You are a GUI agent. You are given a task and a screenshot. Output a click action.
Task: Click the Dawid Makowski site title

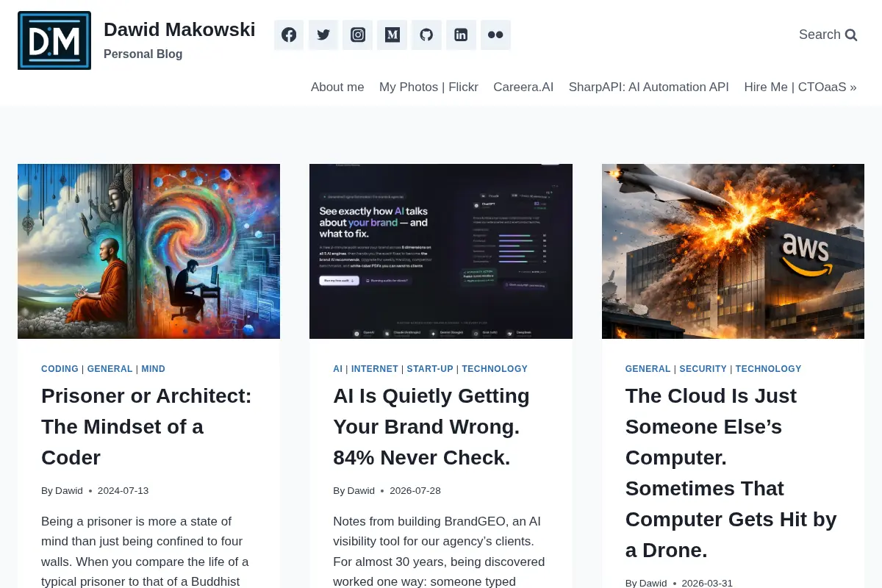[x=179, y=29]
